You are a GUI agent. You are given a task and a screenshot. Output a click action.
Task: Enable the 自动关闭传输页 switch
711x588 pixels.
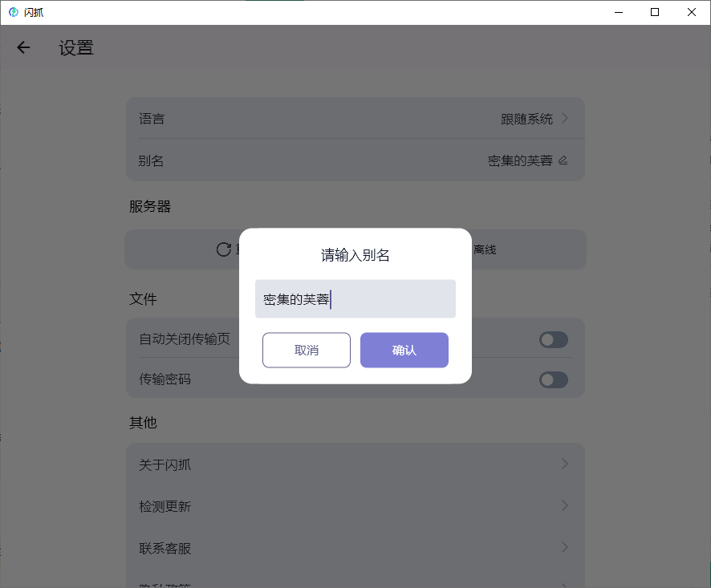[x=553, y=339]
